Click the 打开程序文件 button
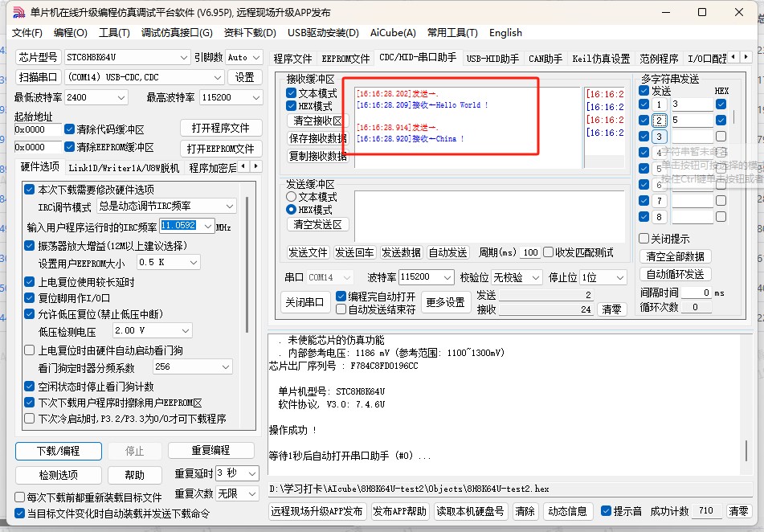764x532 pixels. pos(221,128)
